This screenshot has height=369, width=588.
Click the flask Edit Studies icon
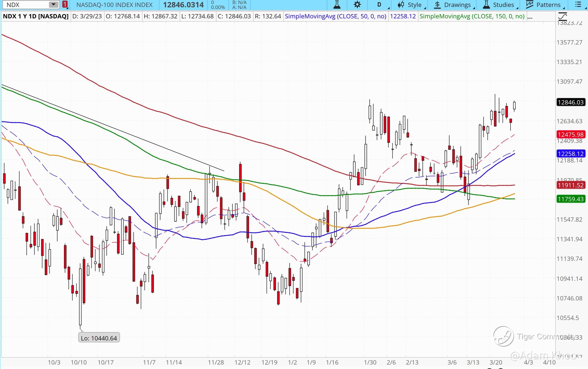(337, 5)
